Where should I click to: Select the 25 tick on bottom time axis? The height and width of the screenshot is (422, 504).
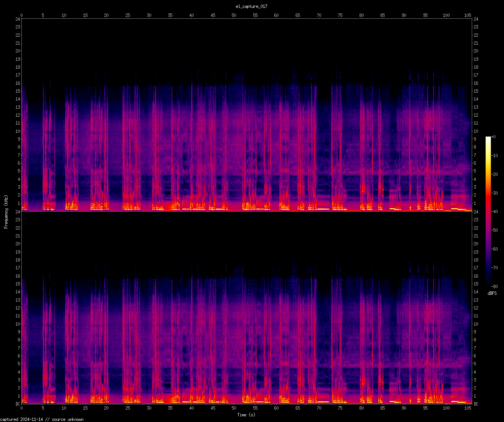click(128, 408)
